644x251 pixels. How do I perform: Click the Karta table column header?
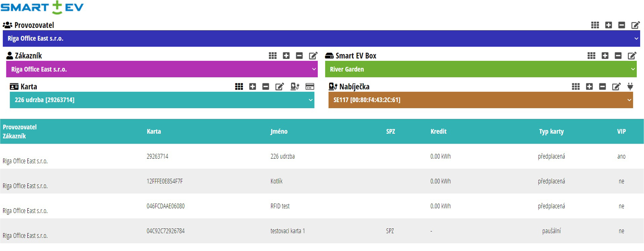(154, 131)
